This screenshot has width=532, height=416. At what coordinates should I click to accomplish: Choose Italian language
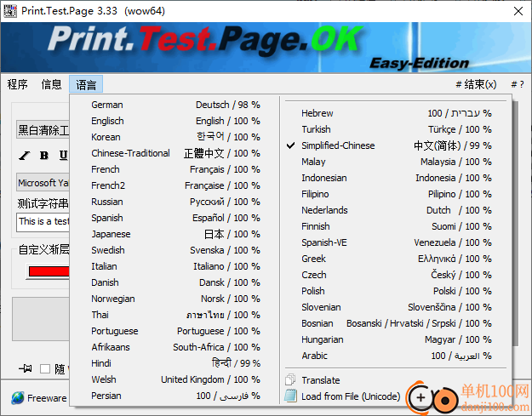[175, 266]
